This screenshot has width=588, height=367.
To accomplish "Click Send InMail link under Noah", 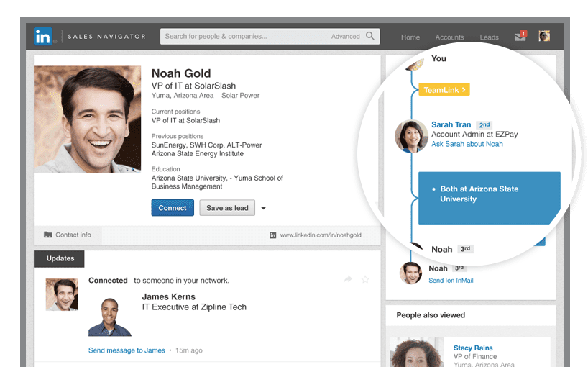I will tap(451, 281).
